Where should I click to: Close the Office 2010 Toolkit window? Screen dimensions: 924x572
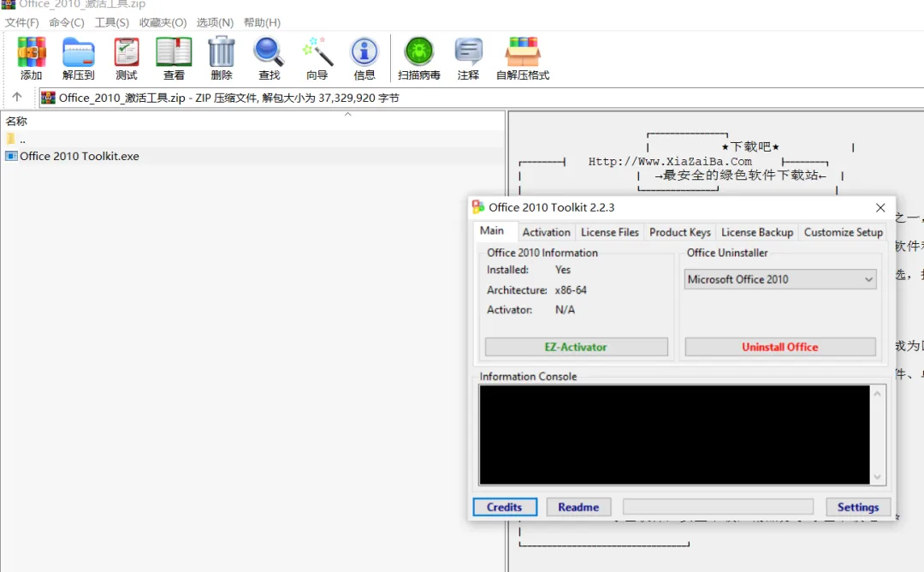pyautogui.click(x=880, y=207)
